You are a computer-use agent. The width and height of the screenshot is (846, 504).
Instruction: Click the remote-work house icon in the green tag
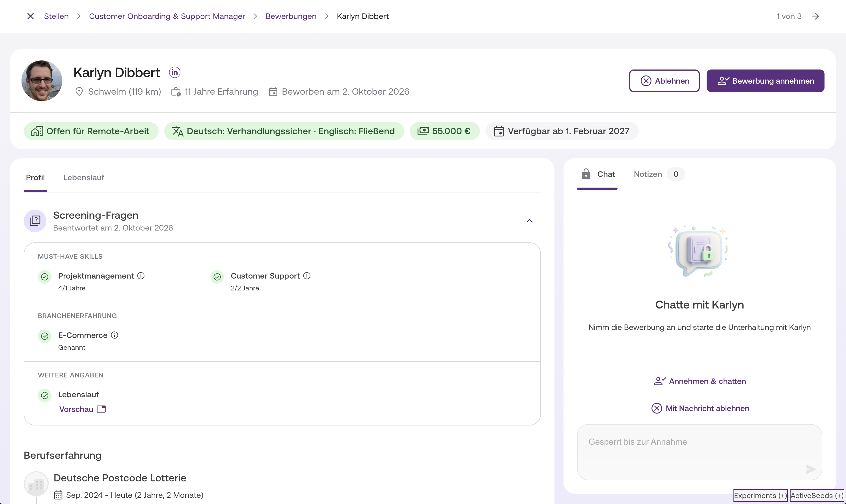point(37,131)
